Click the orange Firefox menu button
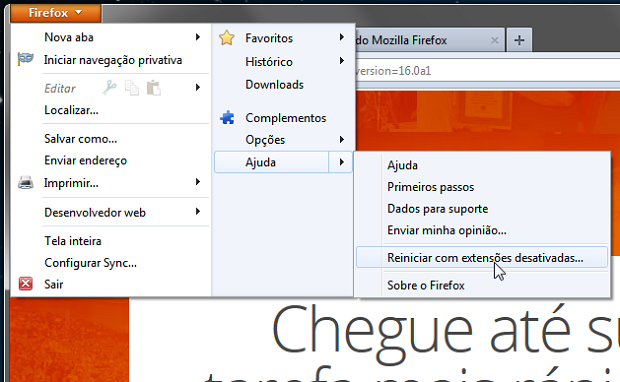This screenshot has width=620, height=382. [x=56, y=13]
